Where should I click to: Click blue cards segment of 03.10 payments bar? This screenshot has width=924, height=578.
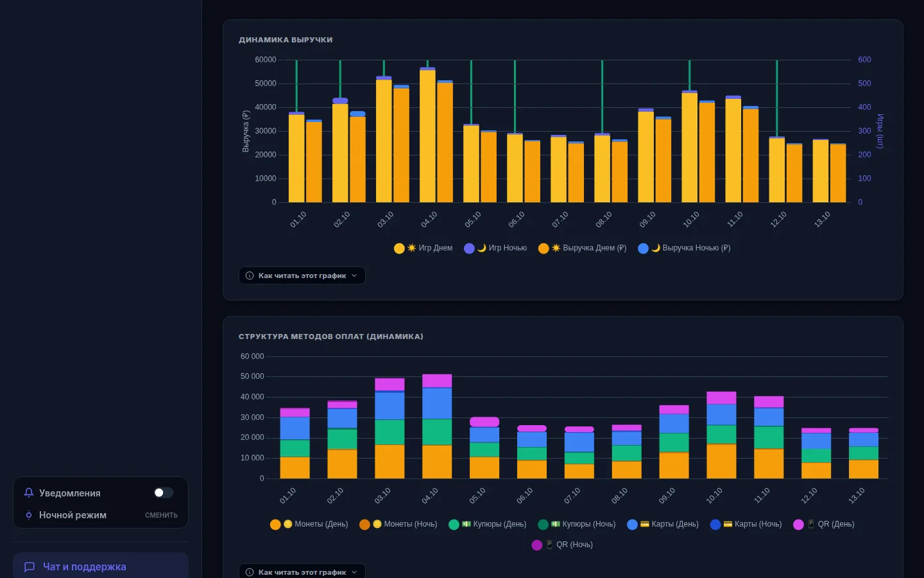click(389, 405)
